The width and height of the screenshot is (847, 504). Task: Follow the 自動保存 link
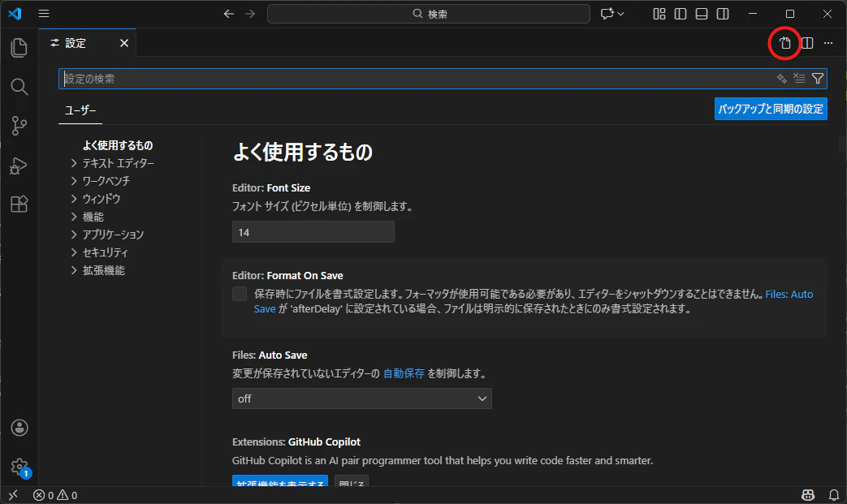[404, 373]
